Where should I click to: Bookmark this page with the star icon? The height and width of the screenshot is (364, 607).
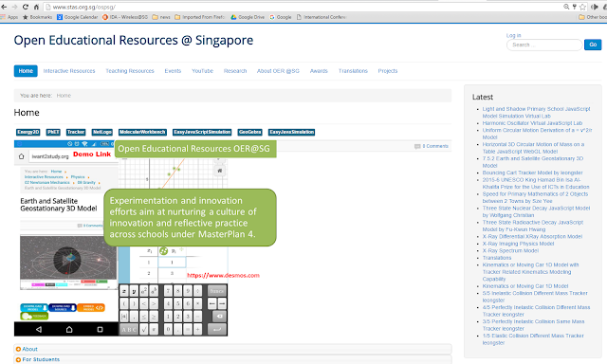pos(582,7)
